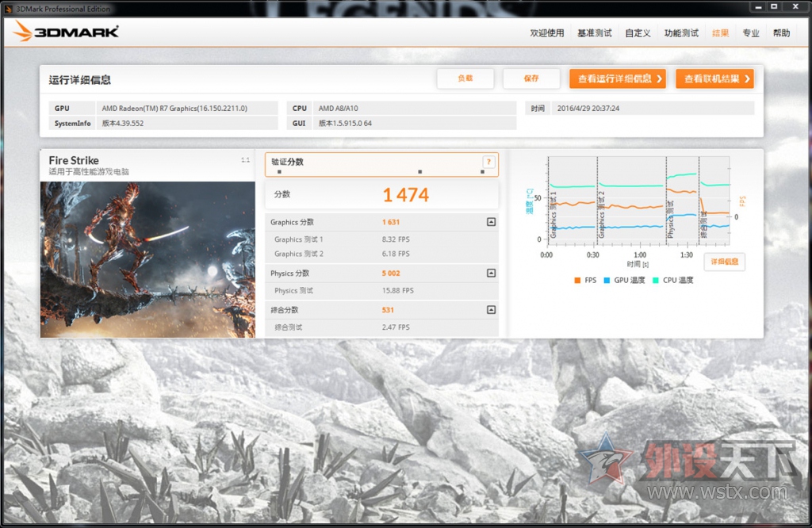Screen dimensions: 812x528
Task: Open the 帮助 tab
Action: (781, 33)
